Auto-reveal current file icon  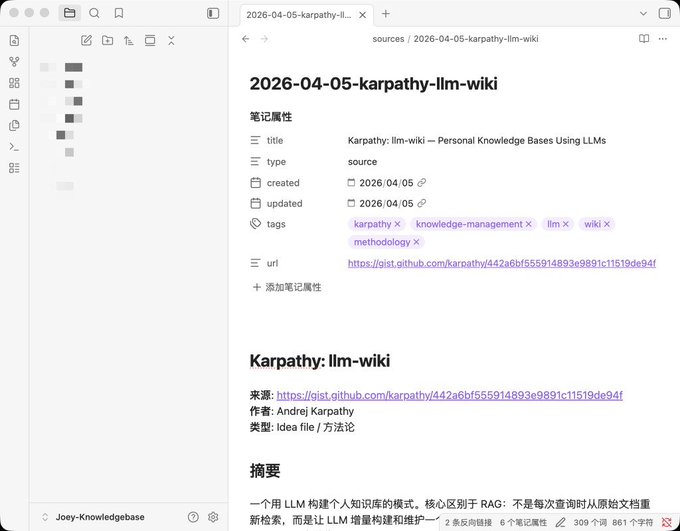click(x=150, y=40)
